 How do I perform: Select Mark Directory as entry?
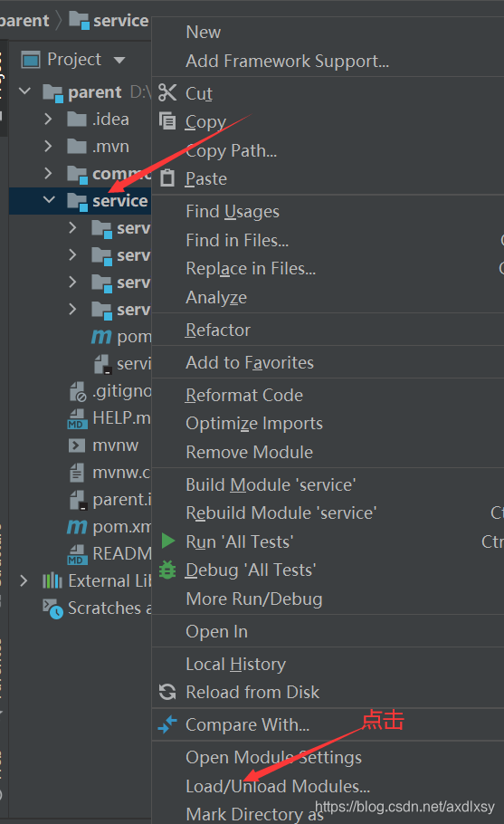(255, 815)
